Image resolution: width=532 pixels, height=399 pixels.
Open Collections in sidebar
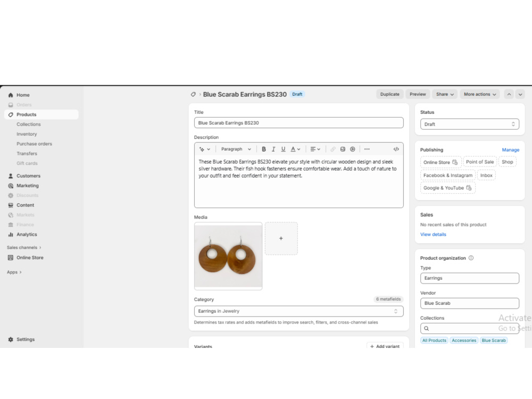[29, 124]
